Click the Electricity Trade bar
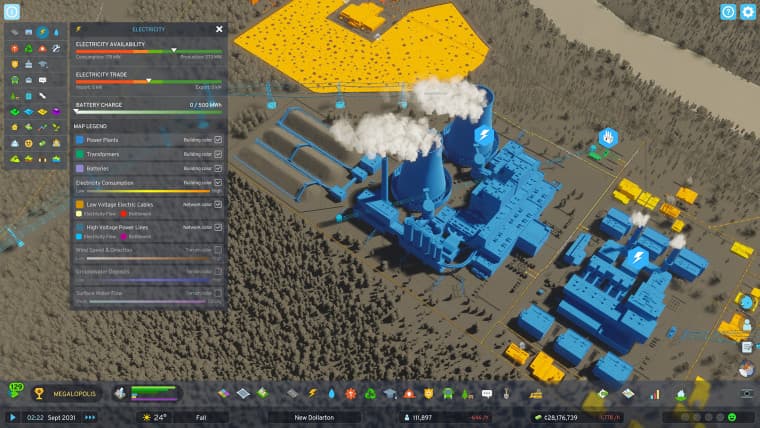The width and height of the screenshot is (760, 428). tap(149, 81)
